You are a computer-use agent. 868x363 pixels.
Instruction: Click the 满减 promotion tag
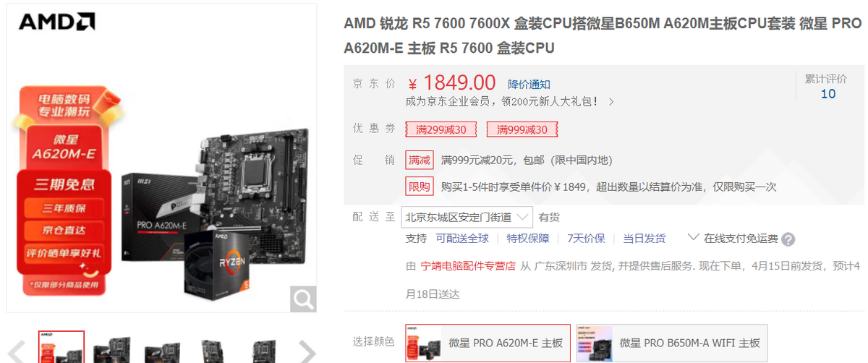coord(420,160)
